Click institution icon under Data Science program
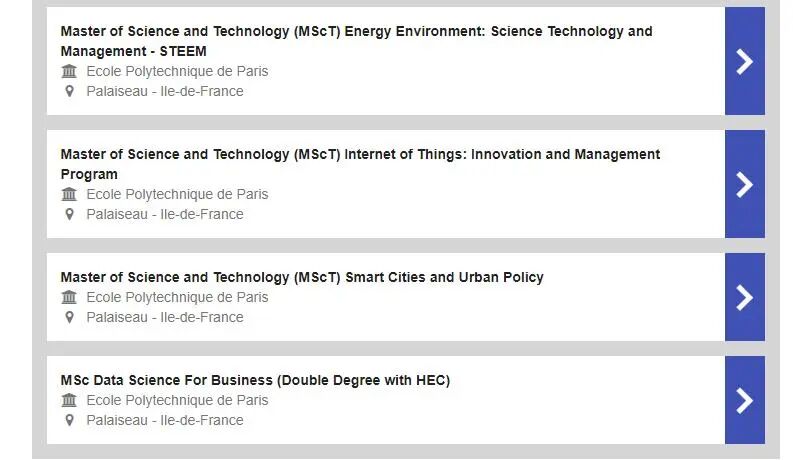The width and height of the screenshot is (793, 460). [x=69, y=400]
